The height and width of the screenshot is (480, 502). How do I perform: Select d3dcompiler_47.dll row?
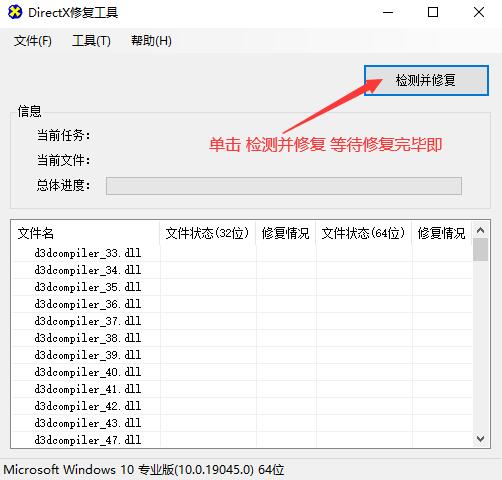click(242, 440)
